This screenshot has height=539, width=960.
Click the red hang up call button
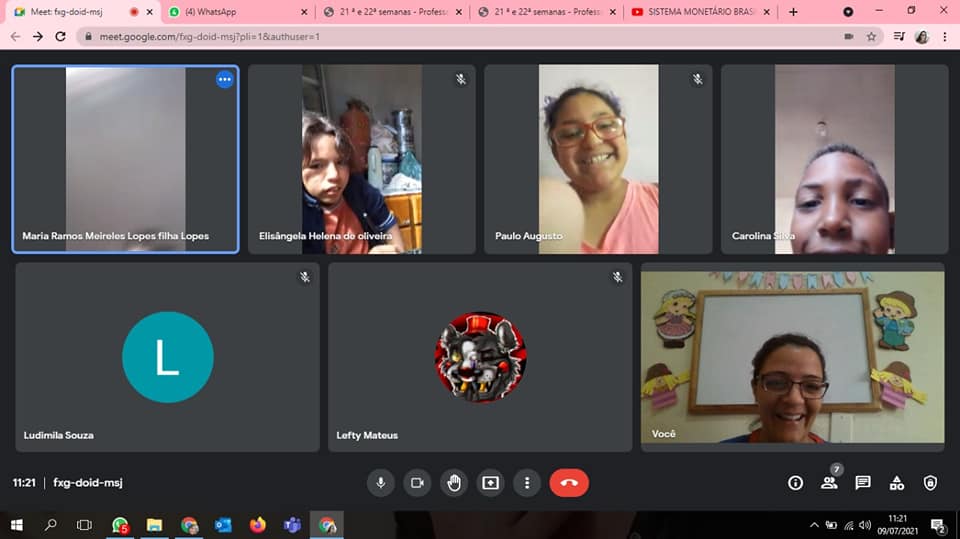(569, 483)
